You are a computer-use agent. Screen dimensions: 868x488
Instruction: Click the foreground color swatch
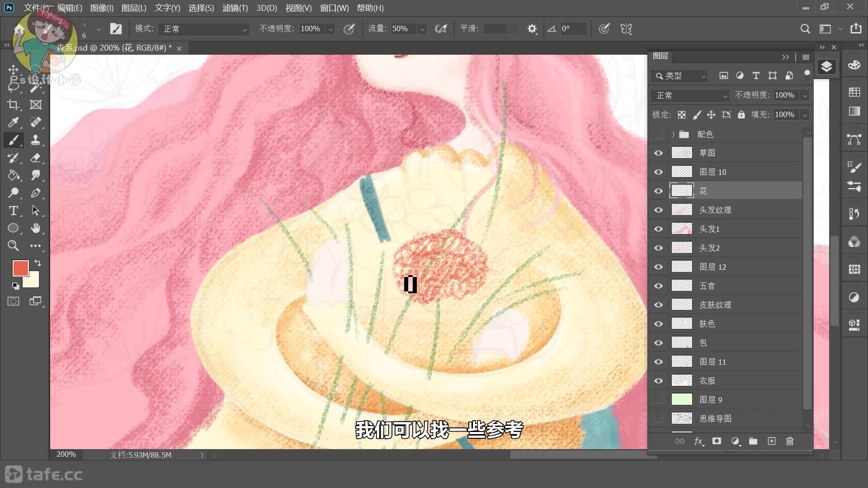[x=20, y=268]
